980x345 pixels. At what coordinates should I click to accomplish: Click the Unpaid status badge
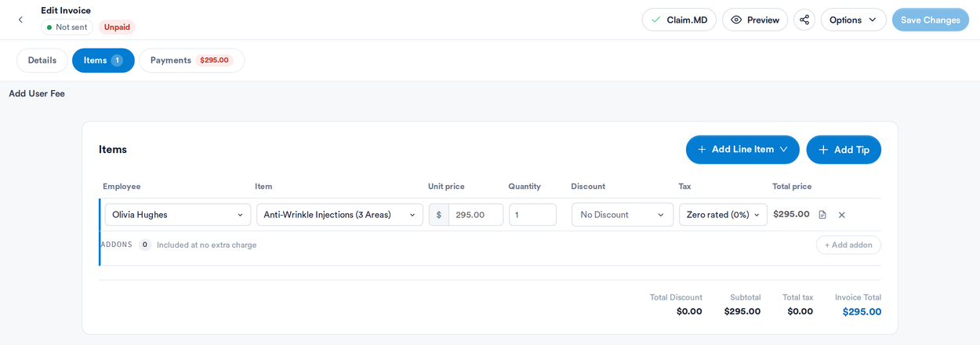(117, 27)
